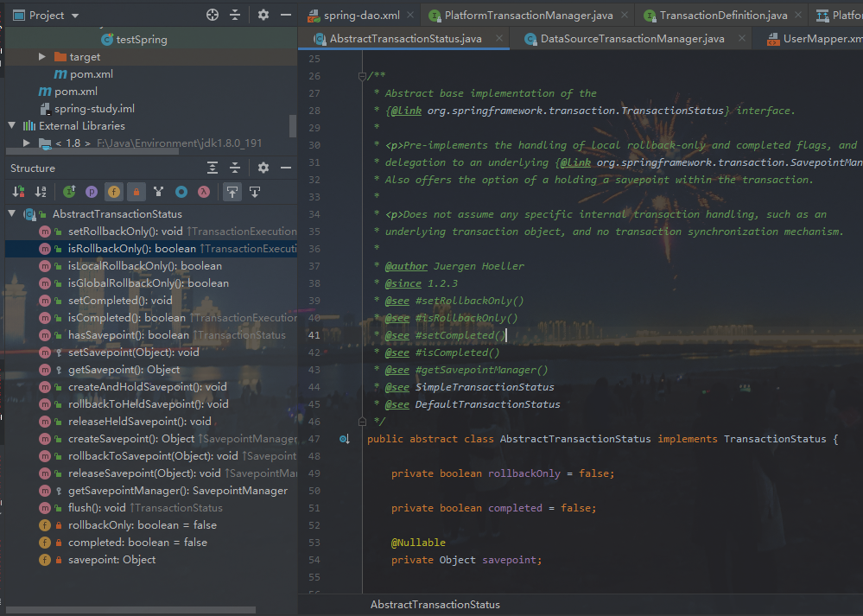
Task: Switch to TransactionDefinition.java tab
Action: [723, 16]
